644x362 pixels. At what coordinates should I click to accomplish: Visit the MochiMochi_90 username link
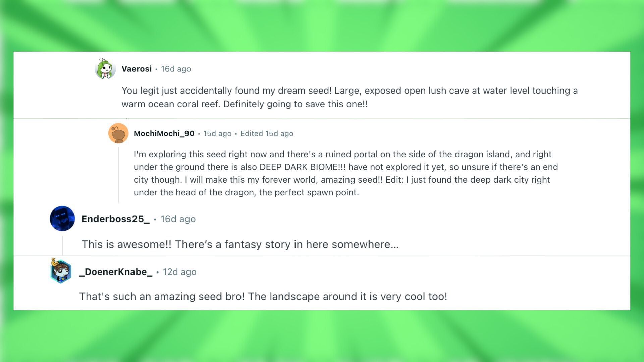pos(164,134)
